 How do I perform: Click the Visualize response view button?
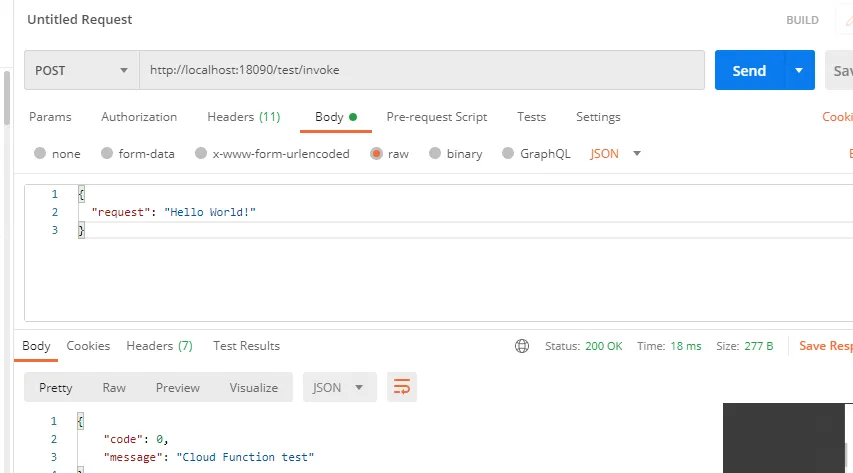pos(254,388)
